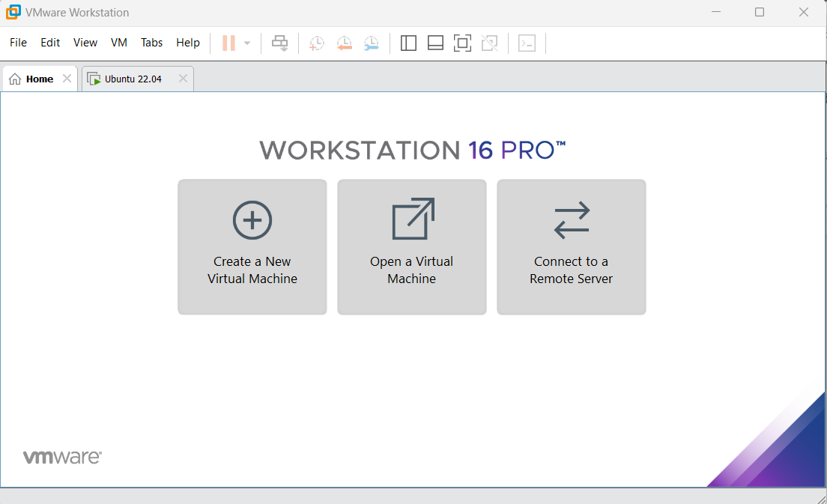The width and height of the screenshot is (827, 504).
Task: Enter full screen mode
Action: (462, 43)
